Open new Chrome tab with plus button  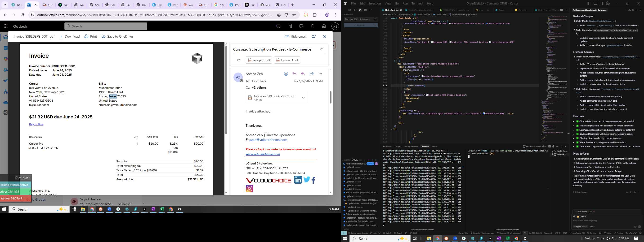click(292, 5)
